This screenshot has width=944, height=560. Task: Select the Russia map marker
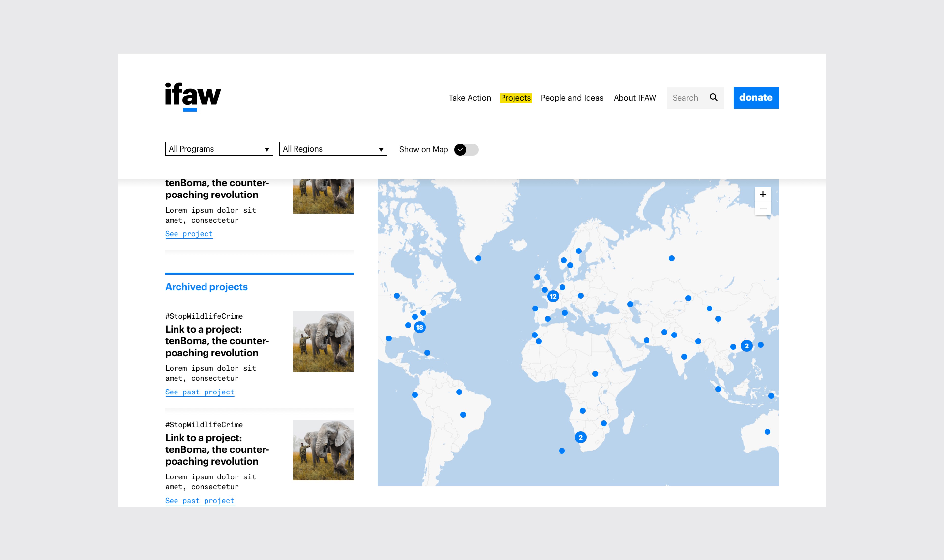671,258
